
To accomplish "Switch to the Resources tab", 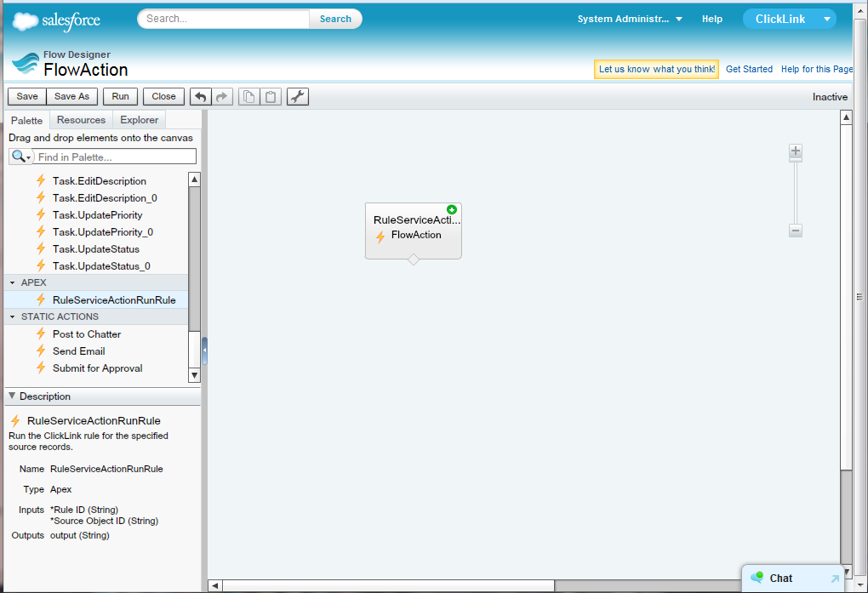I will (81, 119).
